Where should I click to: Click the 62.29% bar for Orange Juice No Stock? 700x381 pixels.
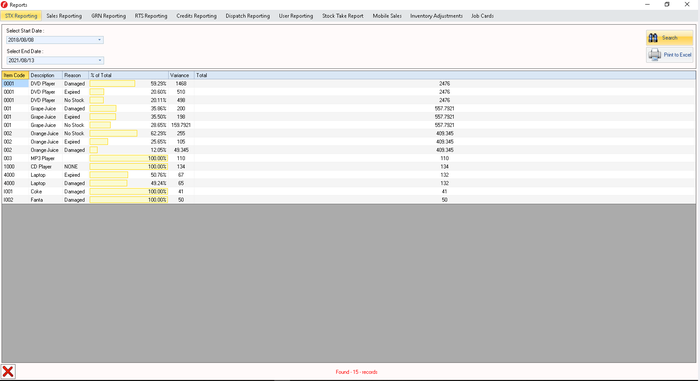[x=113, y=134]
